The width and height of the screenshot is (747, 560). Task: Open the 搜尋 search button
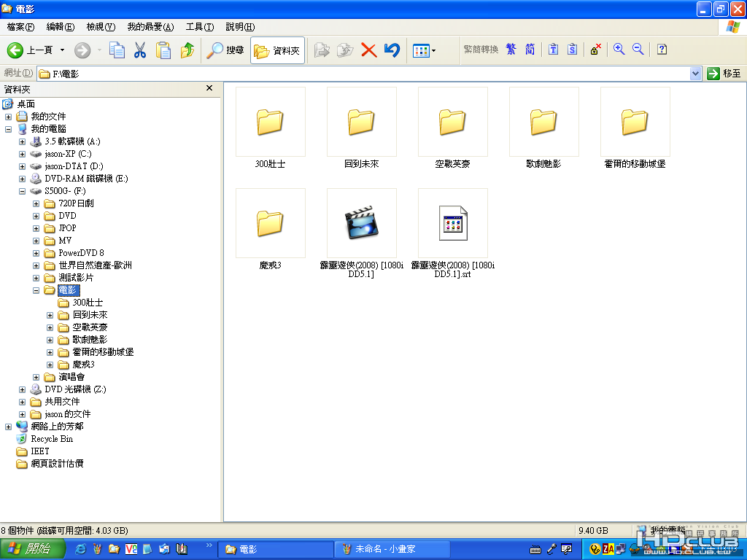(225, 50)
